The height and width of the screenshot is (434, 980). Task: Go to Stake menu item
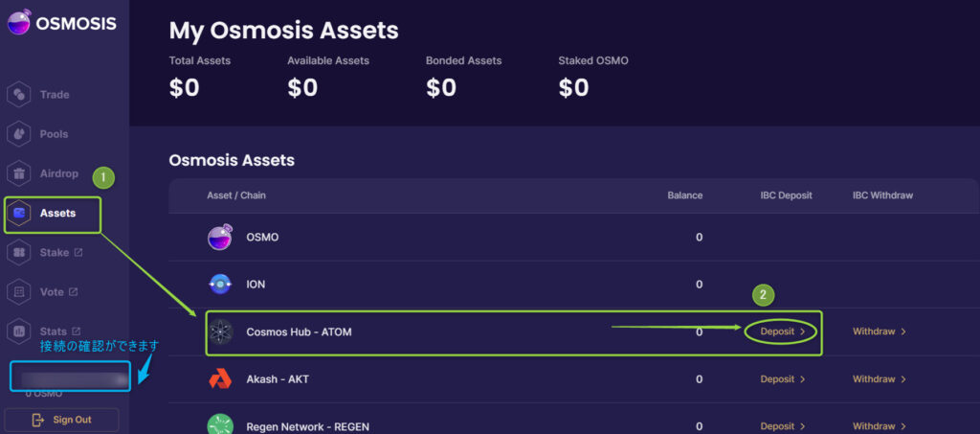pyautogui.click(x=55, y=253)
